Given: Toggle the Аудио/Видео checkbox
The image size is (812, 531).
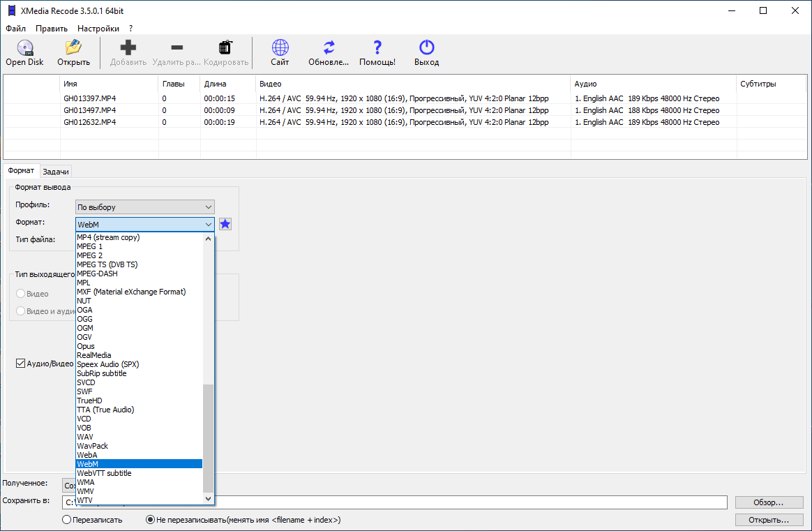Looking at the screenshot, I should (21, 364).
